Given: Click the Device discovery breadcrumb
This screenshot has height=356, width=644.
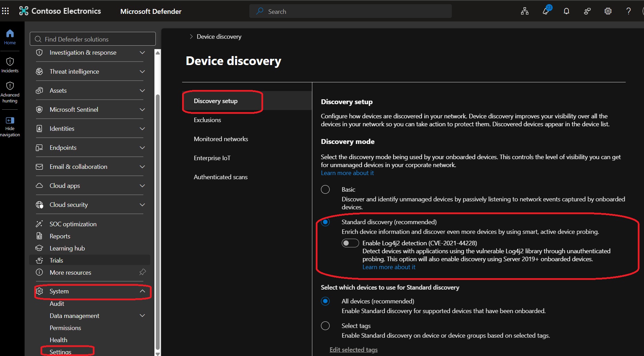Looking at the screenshot, I should coord(219,37).
